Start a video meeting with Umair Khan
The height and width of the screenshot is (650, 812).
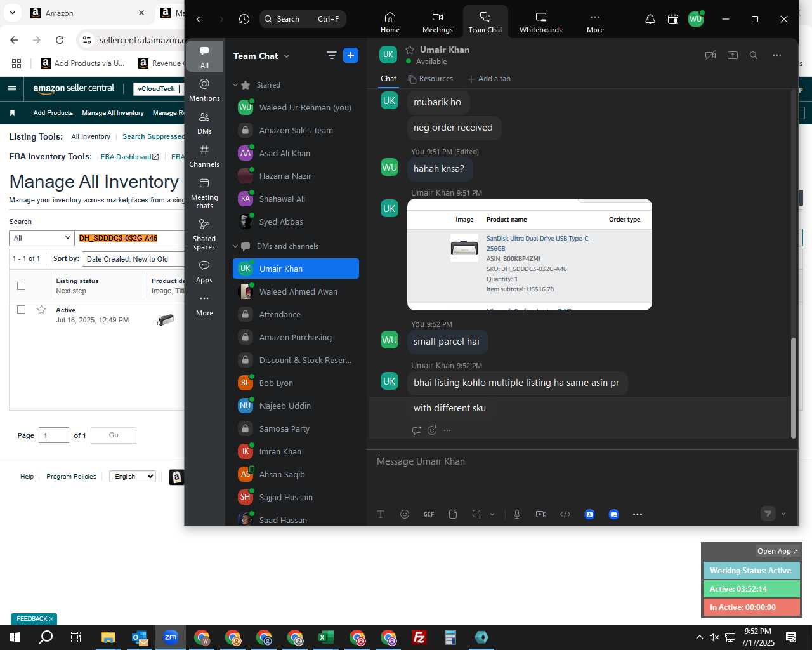pyautogui.click(x=710, y=55)
